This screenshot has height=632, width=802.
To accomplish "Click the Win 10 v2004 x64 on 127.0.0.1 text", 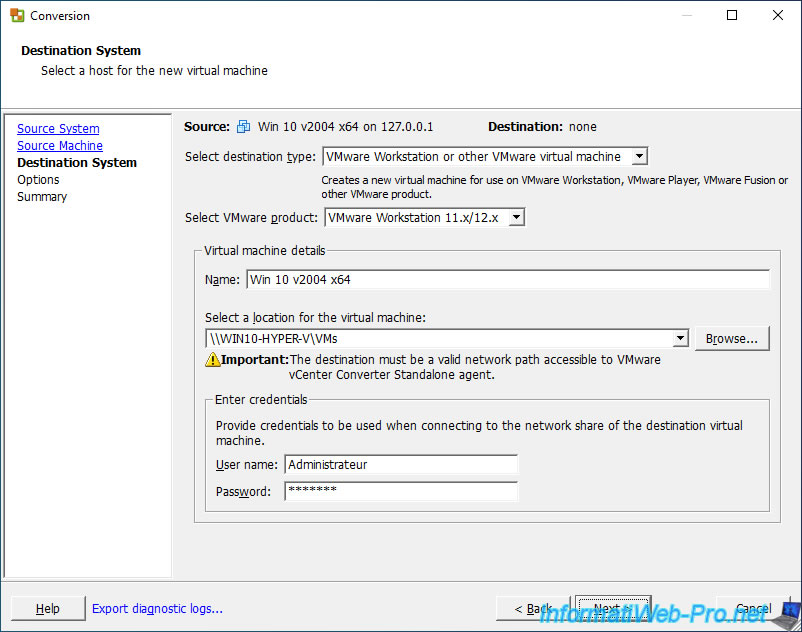I will click(345, 126).
